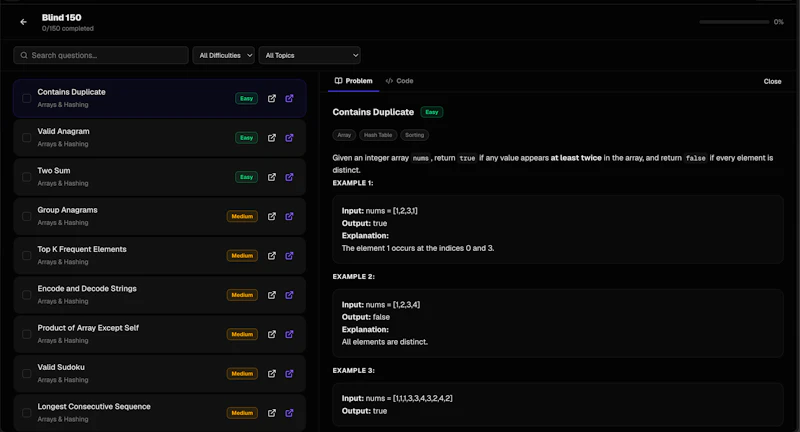Click purple link icon for Contains Duplicate

(x=289, y=98)
